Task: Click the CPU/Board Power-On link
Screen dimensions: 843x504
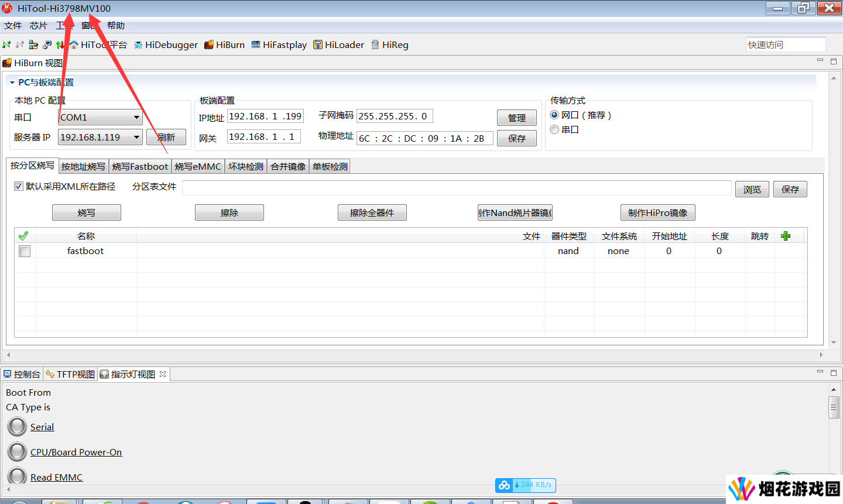Action: coord(76,452)
